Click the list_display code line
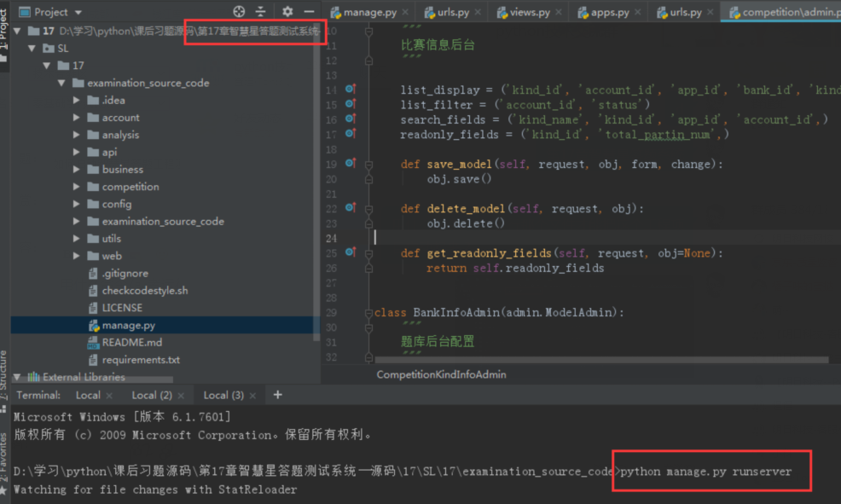 (621, 90)
